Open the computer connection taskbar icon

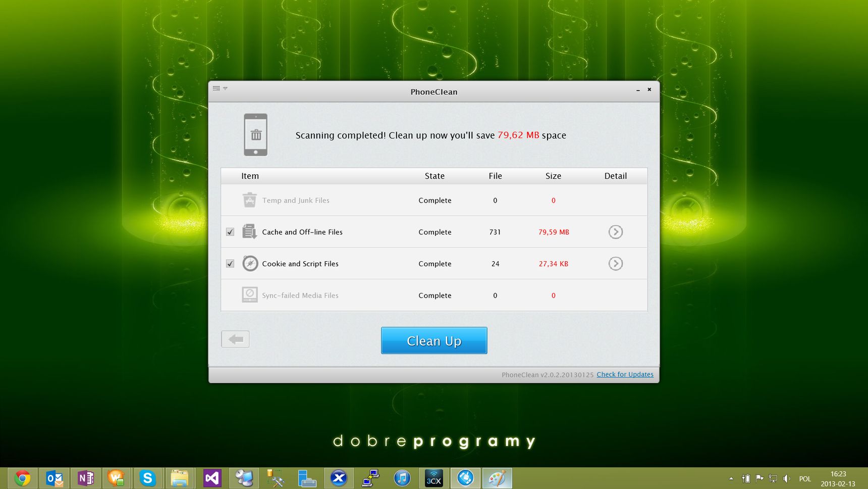click(370, 478)
